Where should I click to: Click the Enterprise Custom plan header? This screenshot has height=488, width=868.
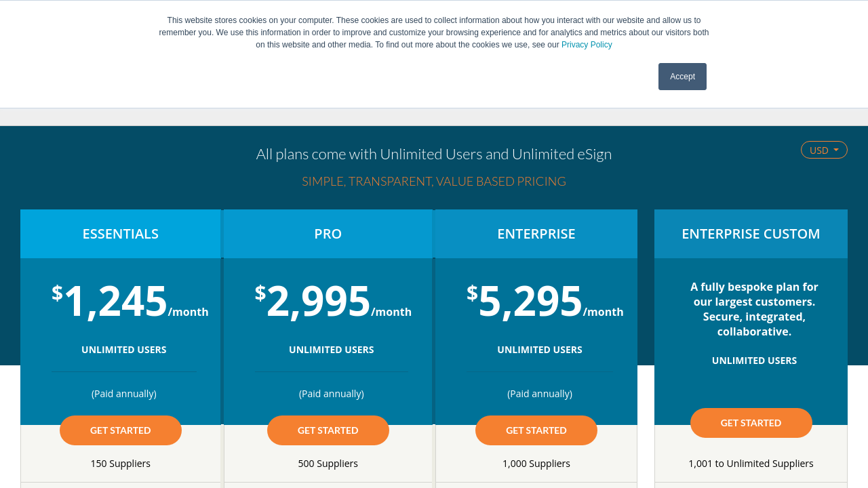[x=751, y=234]
